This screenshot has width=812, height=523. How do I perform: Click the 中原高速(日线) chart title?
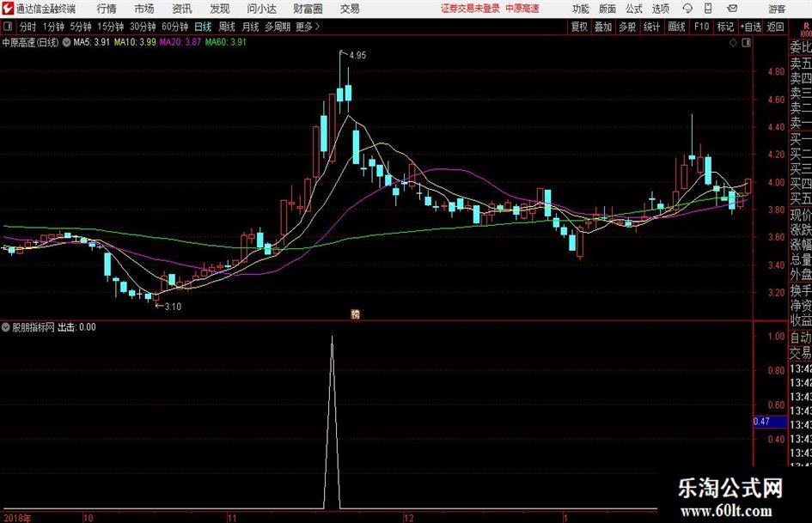[31, 42]
